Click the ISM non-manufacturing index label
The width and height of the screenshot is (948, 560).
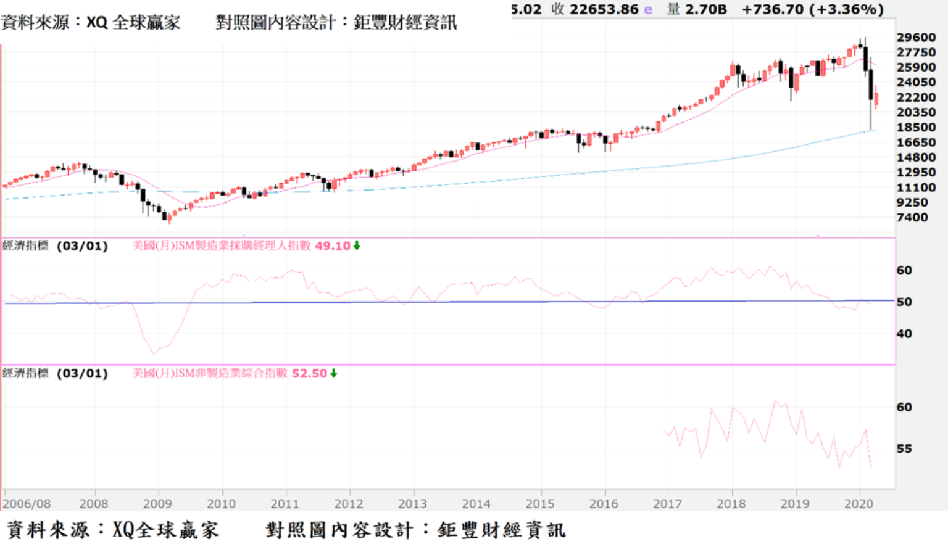210,373
